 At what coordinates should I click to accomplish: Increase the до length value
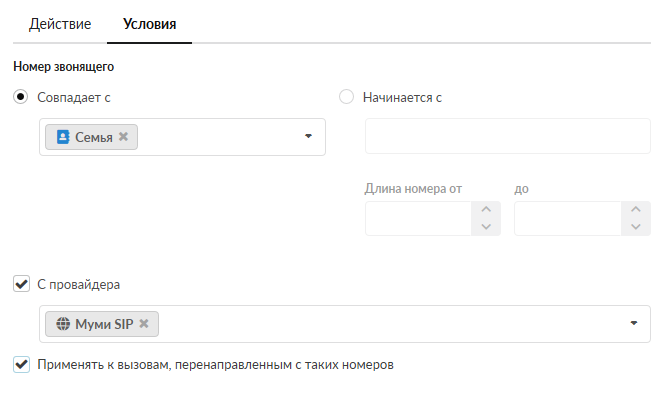[635, 210]
